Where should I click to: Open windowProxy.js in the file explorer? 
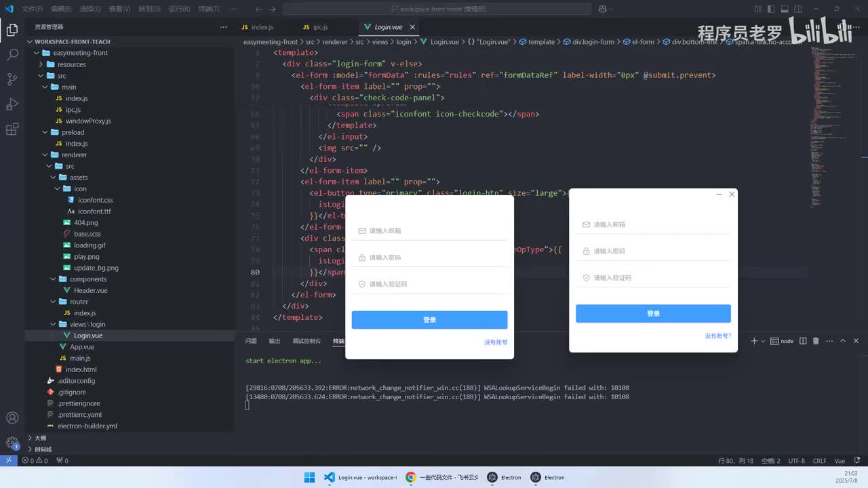(88, 121)
